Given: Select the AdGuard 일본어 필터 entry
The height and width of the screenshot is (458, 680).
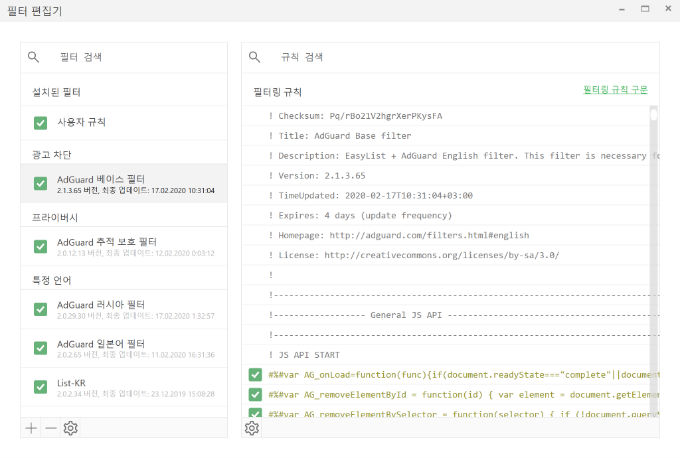Looking at the screenshot, I should point(124,348).
